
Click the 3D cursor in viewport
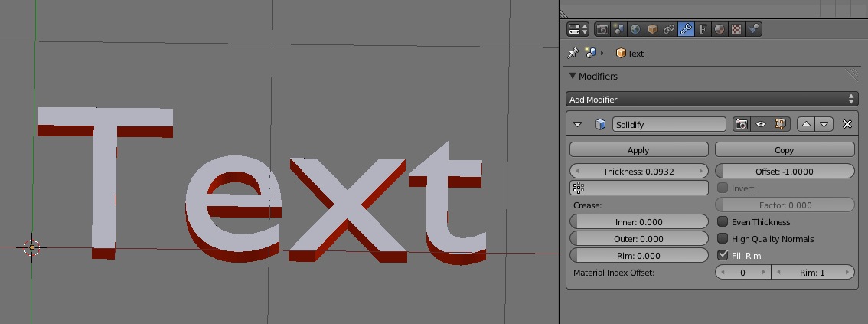(32, 247)
